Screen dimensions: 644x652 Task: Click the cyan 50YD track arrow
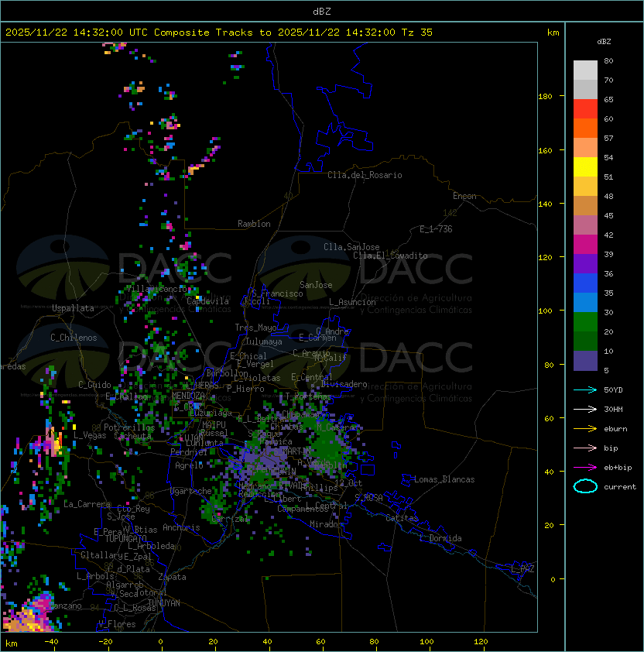(585, 390)
